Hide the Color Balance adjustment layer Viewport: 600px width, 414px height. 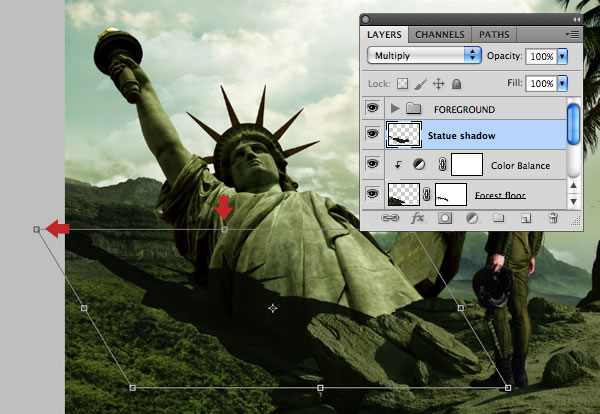point(372,164)
